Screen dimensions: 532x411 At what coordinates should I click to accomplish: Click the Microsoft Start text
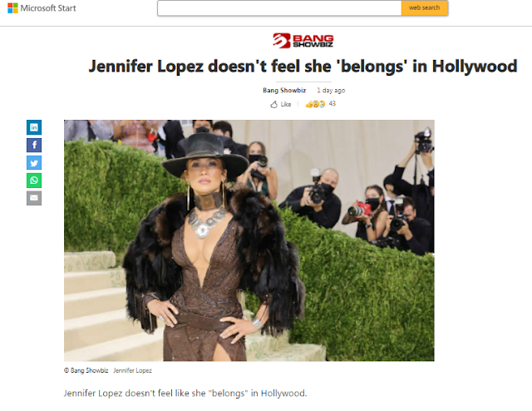(48, 8)
